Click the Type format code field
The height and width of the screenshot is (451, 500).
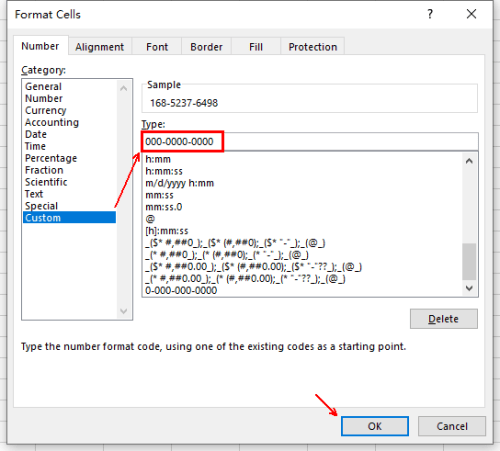pyautogui.click(x=310, y=142)
